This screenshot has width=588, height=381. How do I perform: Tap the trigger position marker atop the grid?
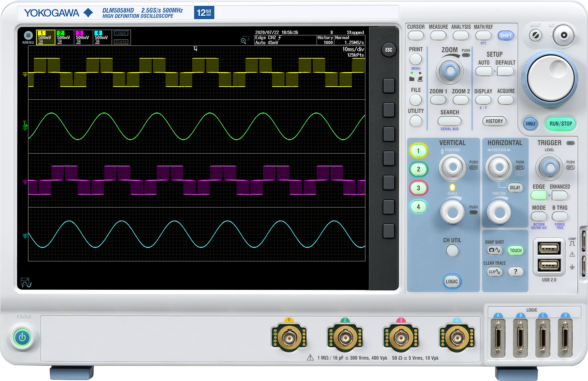click(x=196, y=48)
